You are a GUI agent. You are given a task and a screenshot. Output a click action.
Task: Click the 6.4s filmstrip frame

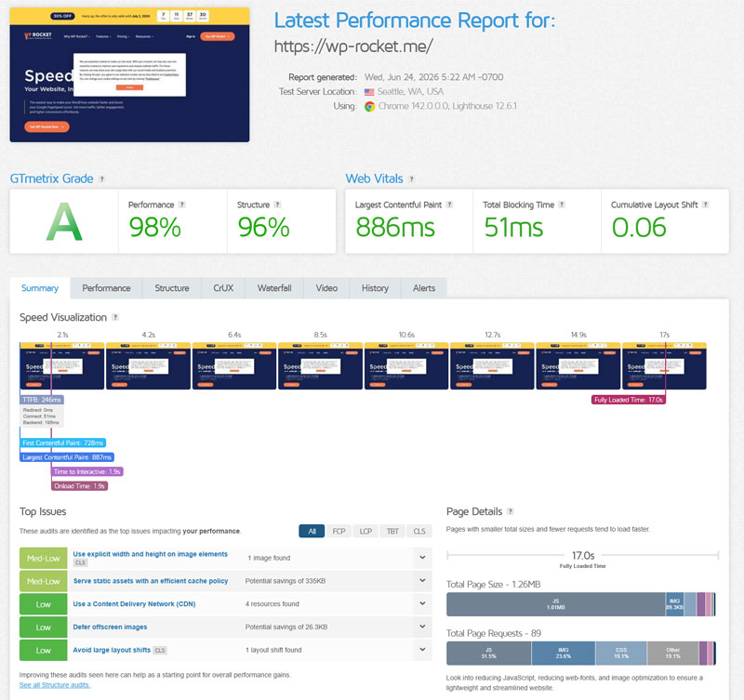click(234, 365)
